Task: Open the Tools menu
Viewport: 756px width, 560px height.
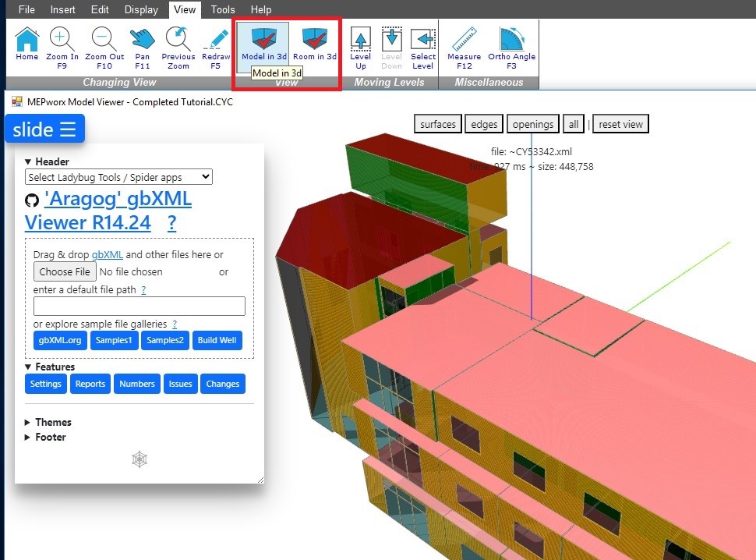Action: pyautogui.click(x=223, y=9)
